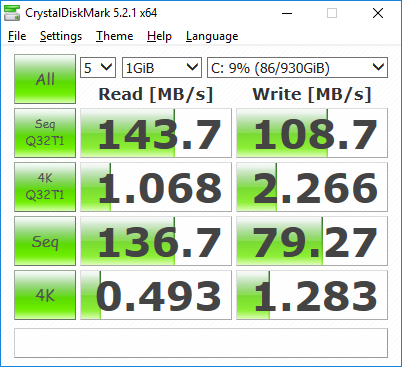Click the Seq read result 136.7
The width and height of the screenshot is (402, 367).
[156, 241]
